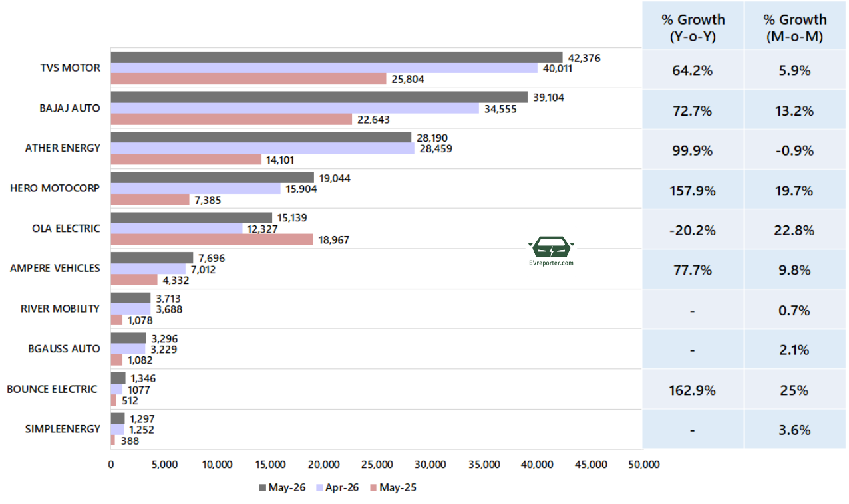Click the BGauss Auto bar labeled 3,296
This screenshot has width=849, height=504.
[x=128, y=338]
